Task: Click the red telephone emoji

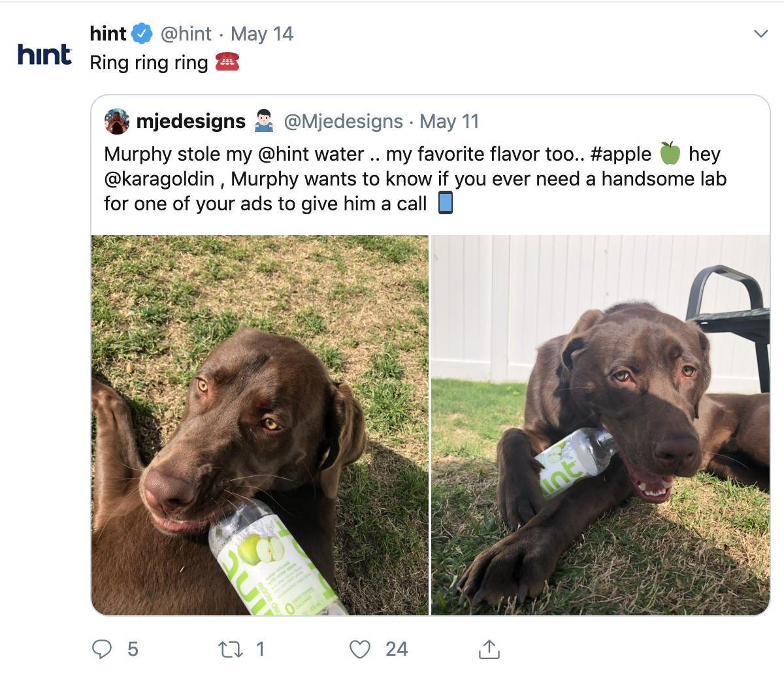Action: (x=227, y=62)
